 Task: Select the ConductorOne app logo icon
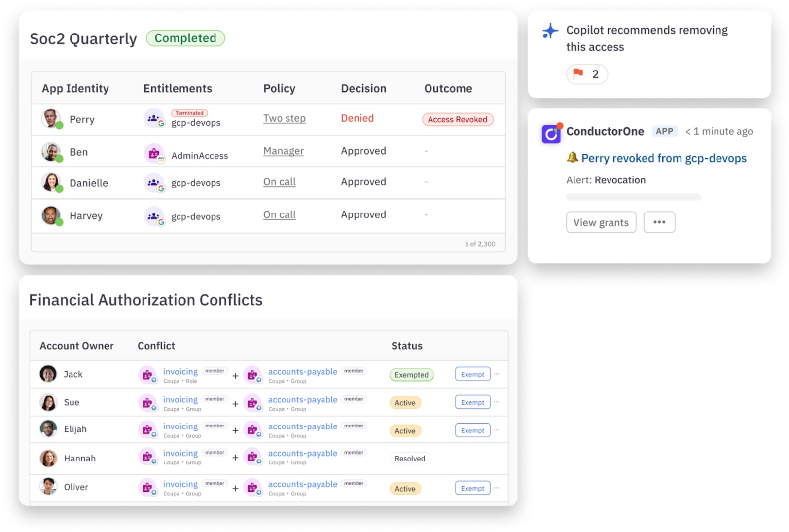coord(551,134)
